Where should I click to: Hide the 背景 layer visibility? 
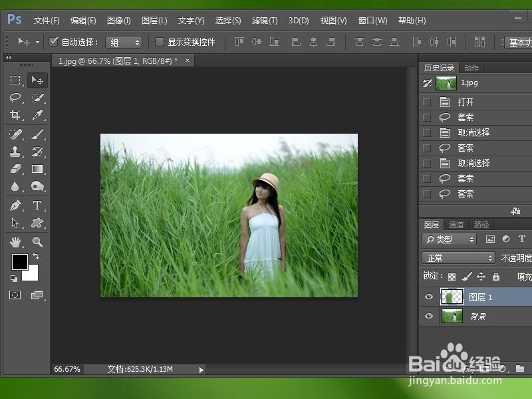pos(428,316)
